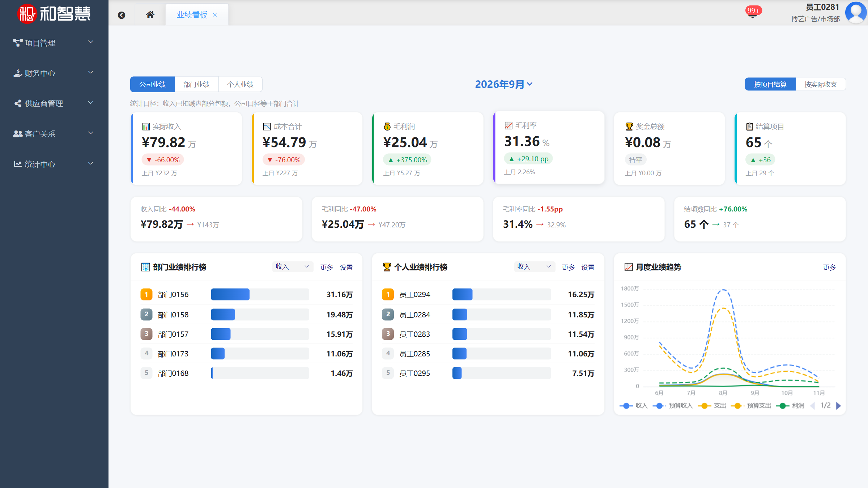Open the user avatar menu
This screenshot has width=868, height=488.
point(856,12)
